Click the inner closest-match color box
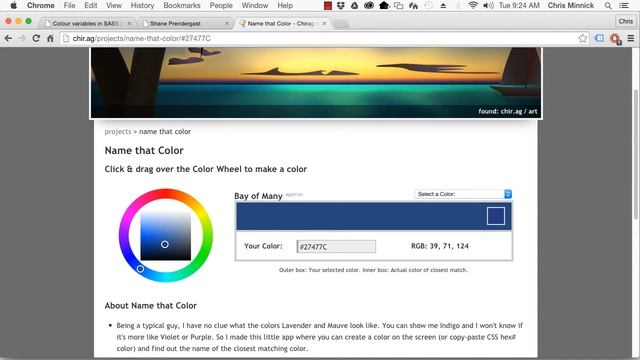Viewport: 640px width, 360px height. tap(496, 216)
